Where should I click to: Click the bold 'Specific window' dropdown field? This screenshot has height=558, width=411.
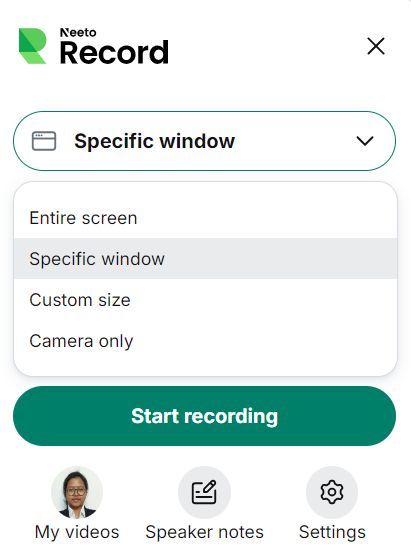(x=204, y=141)
